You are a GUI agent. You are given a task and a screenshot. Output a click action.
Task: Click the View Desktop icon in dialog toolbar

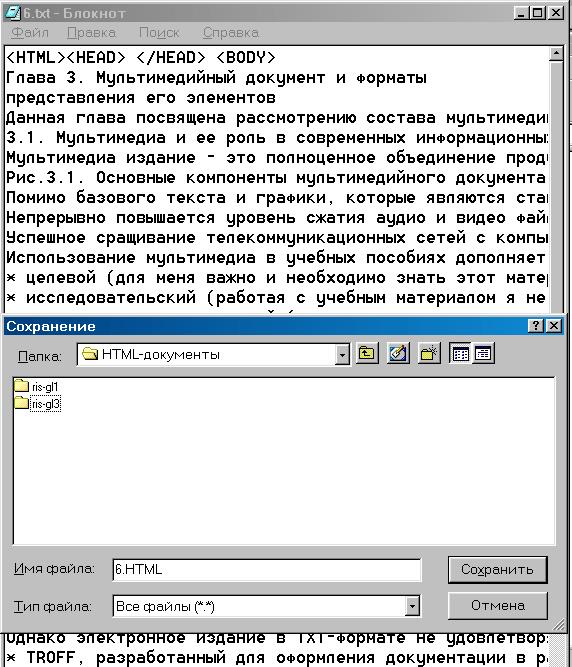pos(398,353)
